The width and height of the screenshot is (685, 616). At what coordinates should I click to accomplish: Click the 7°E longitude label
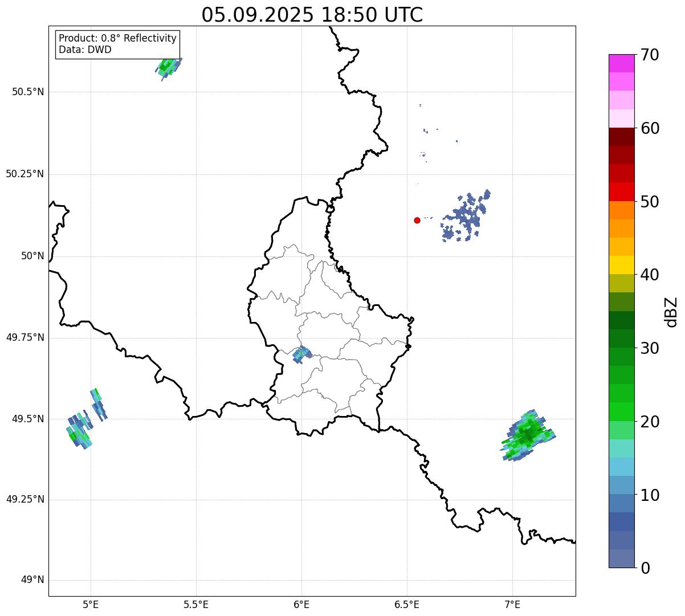(x=512, y=604)
